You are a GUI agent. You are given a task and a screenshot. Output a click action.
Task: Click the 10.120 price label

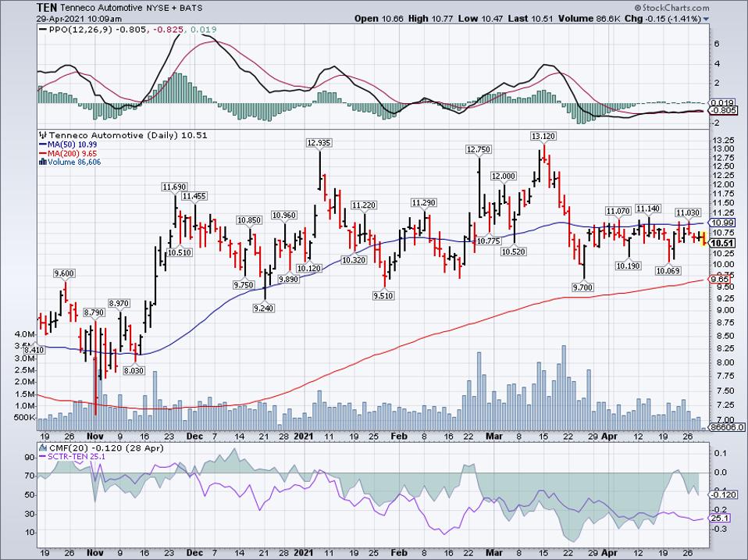pos(308,268)
